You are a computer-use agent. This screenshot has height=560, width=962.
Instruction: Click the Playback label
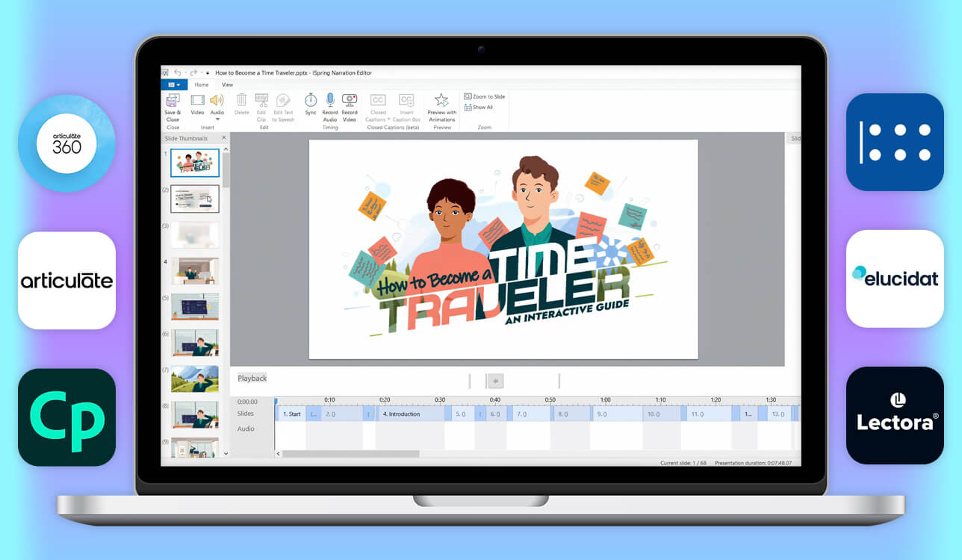click(252, 379)
